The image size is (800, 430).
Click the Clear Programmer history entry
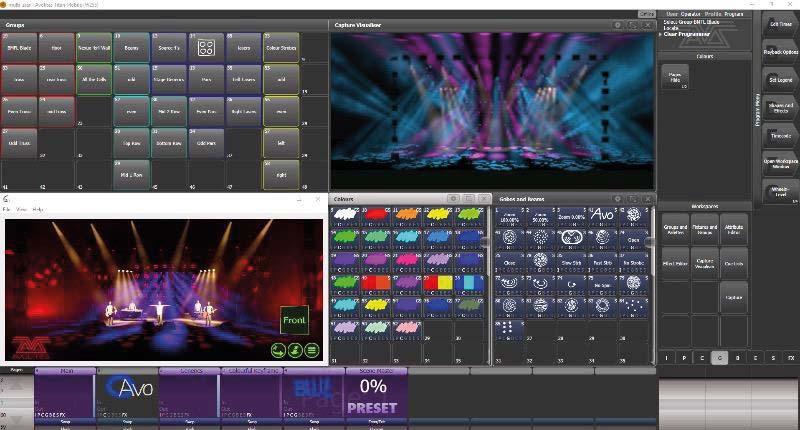[x=687, y=34]
